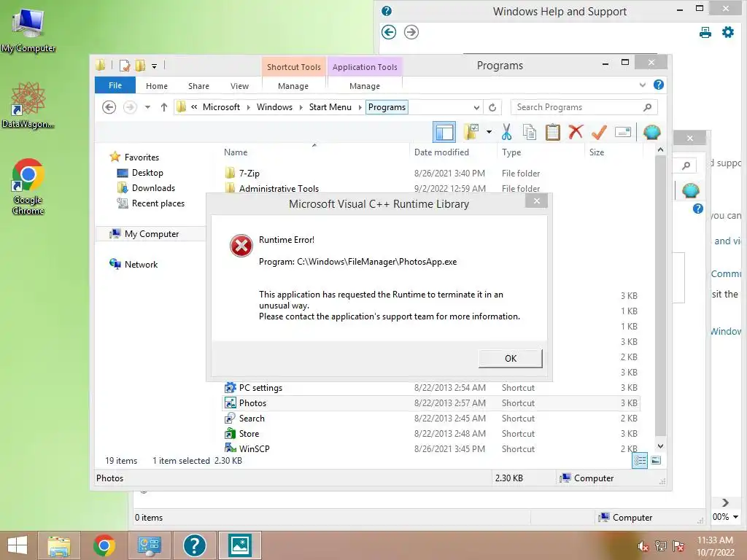This screenshot has height=560, width=747.
Task: Open recent locations dropdown arrow
Action: pyautogui.click(x=147, y=107)
